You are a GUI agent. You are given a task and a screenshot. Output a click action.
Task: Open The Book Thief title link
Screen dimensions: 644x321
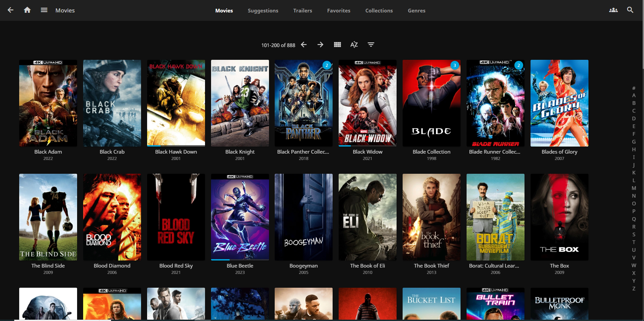431,266
